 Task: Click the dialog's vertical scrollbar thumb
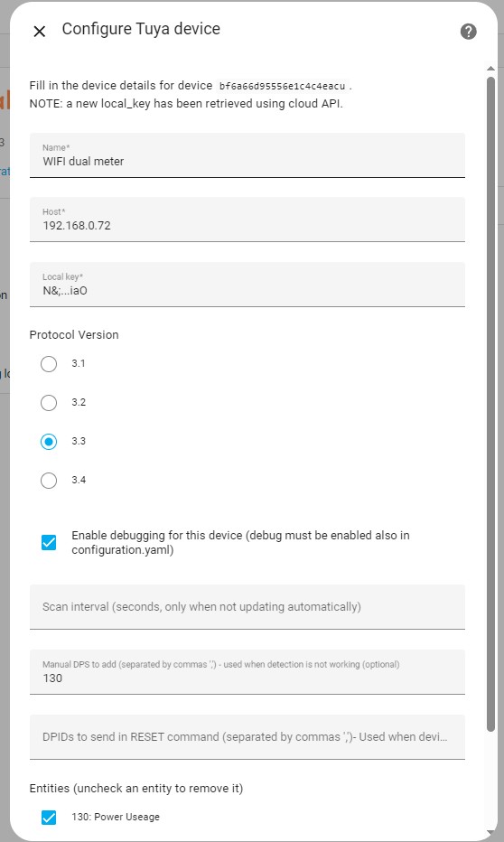tap(490, 404)
